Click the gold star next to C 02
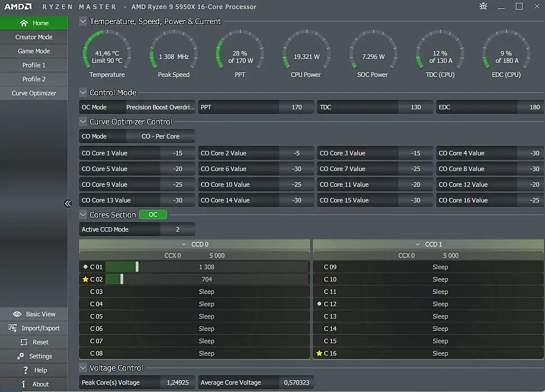This screenshot has height=392, width=545. click(x=85, y=279)
